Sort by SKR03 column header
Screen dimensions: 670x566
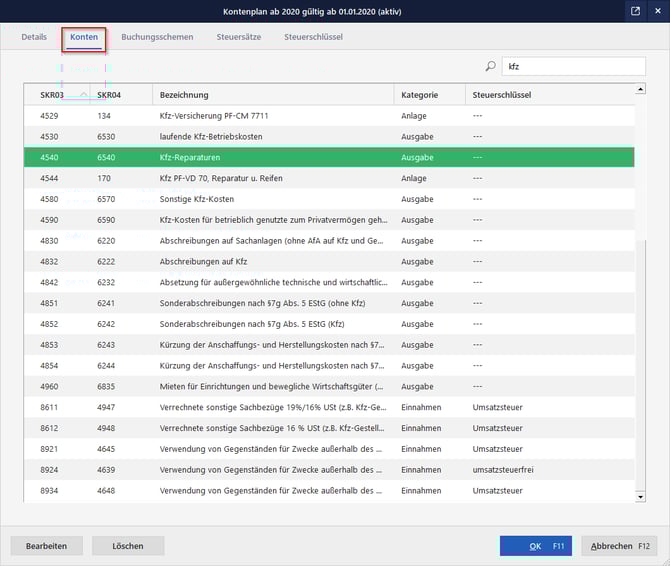click(57, 95)
